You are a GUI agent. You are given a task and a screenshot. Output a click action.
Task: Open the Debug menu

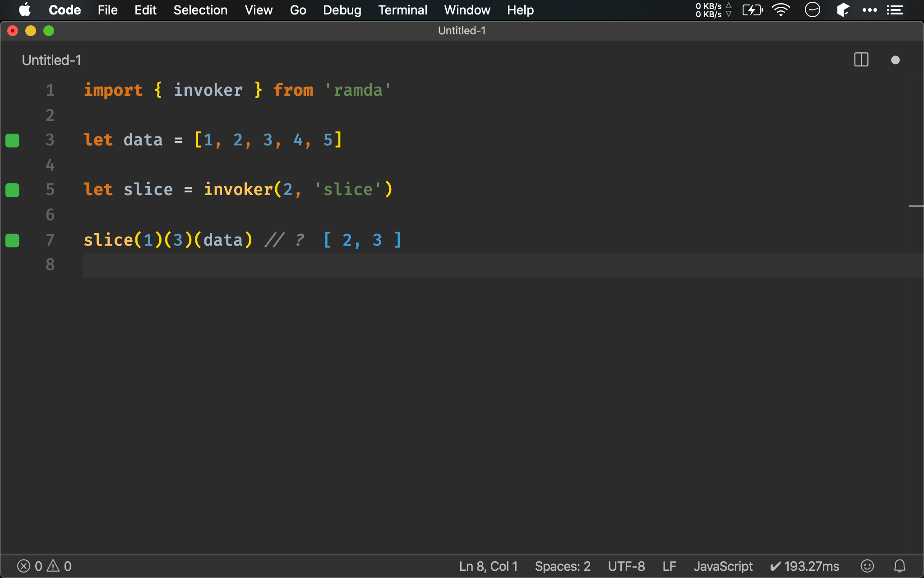[x=342, y=10]
